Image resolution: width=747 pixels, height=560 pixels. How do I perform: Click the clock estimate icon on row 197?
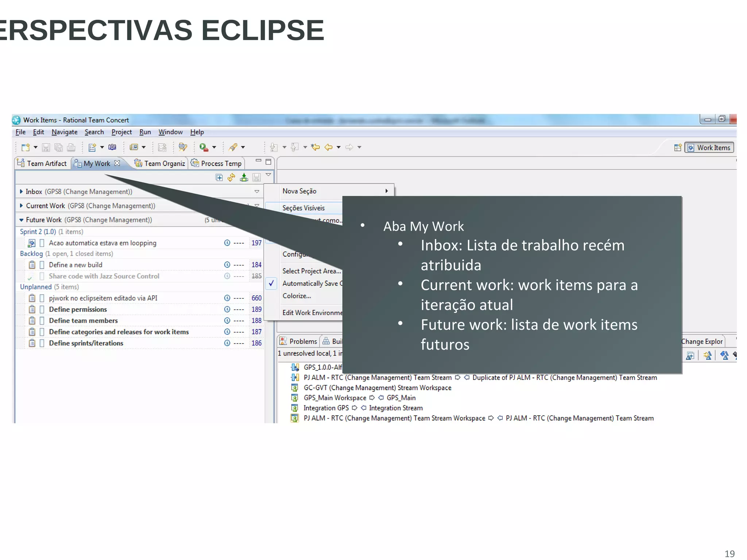coord(227,243)
